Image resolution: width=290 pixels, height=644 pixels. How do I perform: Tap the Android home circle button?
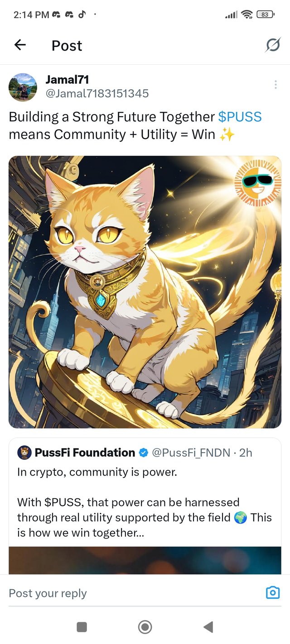[145, 627]
